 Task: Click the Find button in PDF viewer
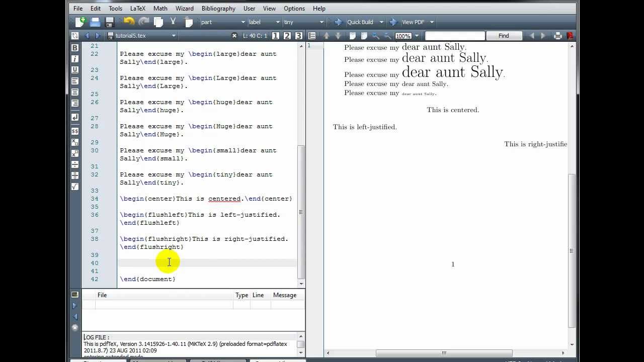click(x=504, y=36)
